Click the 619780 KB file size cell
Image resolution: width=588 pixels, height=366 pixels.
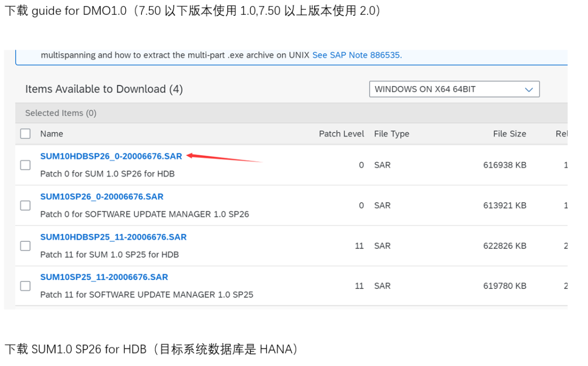pos(504,286)
